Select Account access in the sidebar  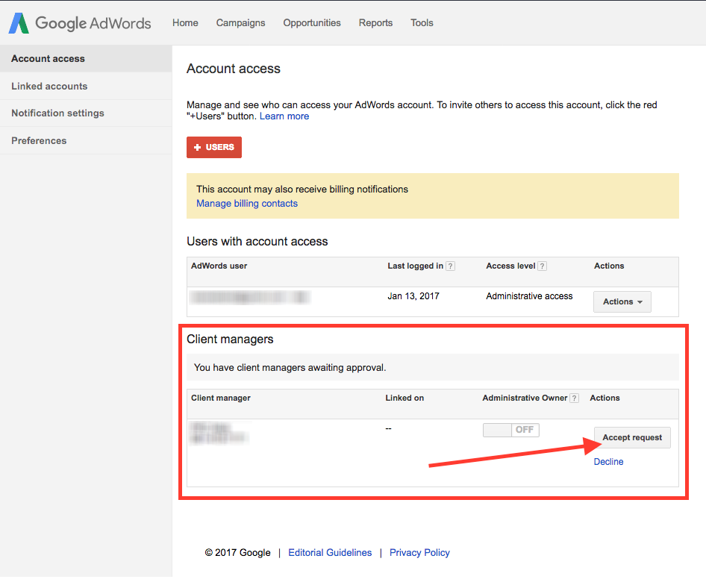pos(86,58)
